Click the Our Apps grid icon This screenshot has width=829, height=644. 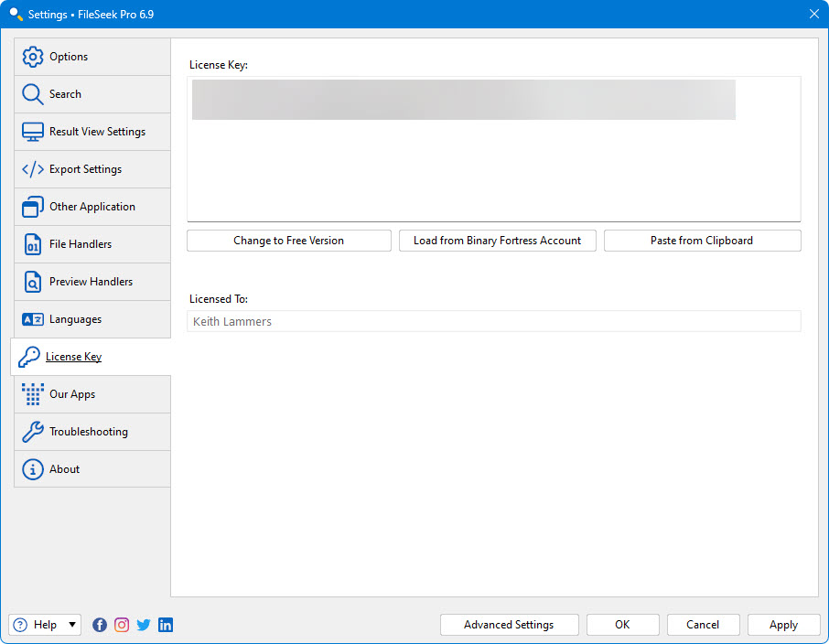click(x=32, y=394)
